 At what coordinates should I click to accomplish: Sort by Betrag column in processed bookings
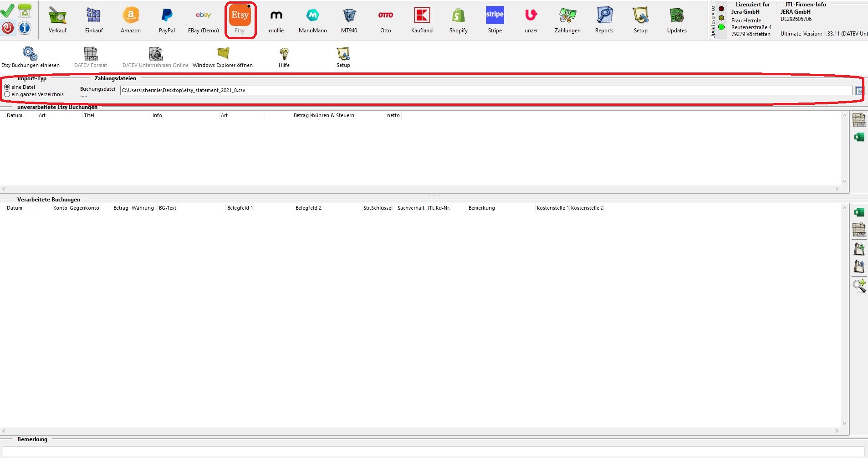click(x=120, y=208)
